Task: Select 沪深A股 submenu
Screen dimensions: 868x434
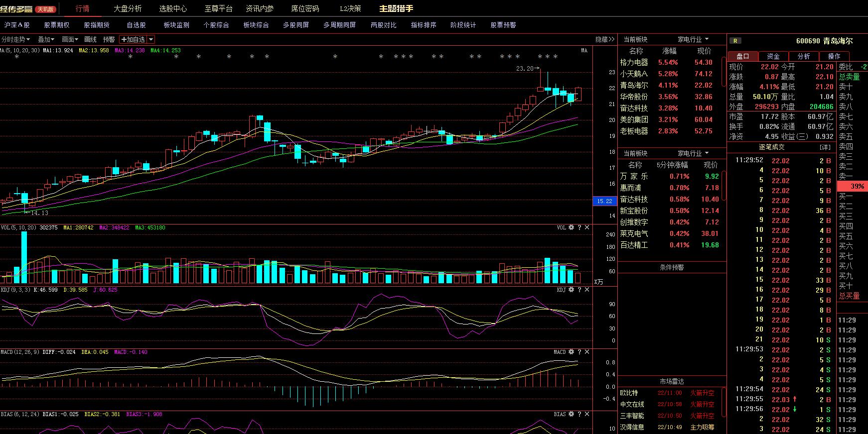Action: [17, 25]
